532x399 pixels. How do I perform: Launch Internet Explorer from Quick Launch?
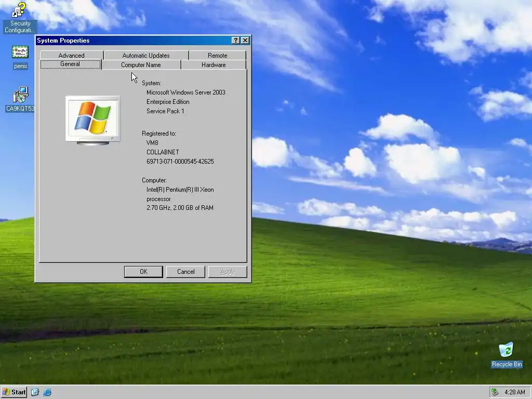tap(47, 392)
